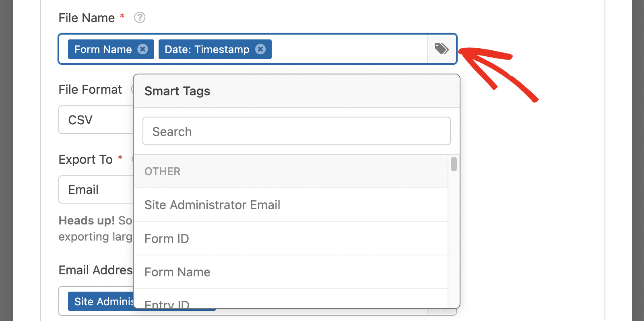The height and width of the screenshot is (321, 644).
Task: Click the Form Name chip label
Action: point(103,49)
